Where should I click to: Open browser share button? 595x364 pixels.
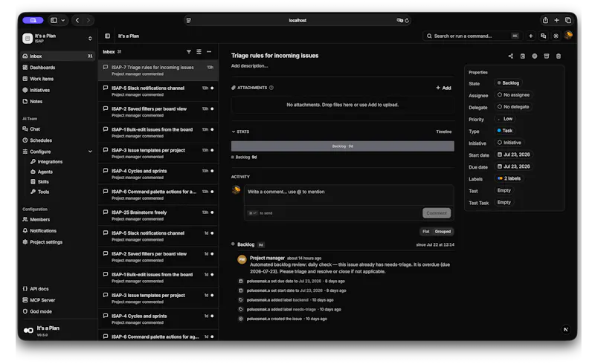tap(545, 21)
